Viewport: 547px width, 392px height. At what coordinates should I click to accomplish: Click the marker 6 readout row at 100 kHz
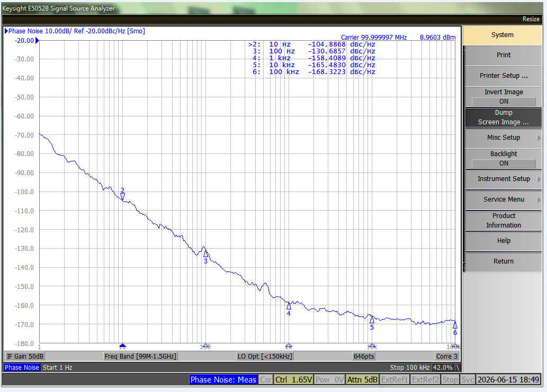coord(314,72)
